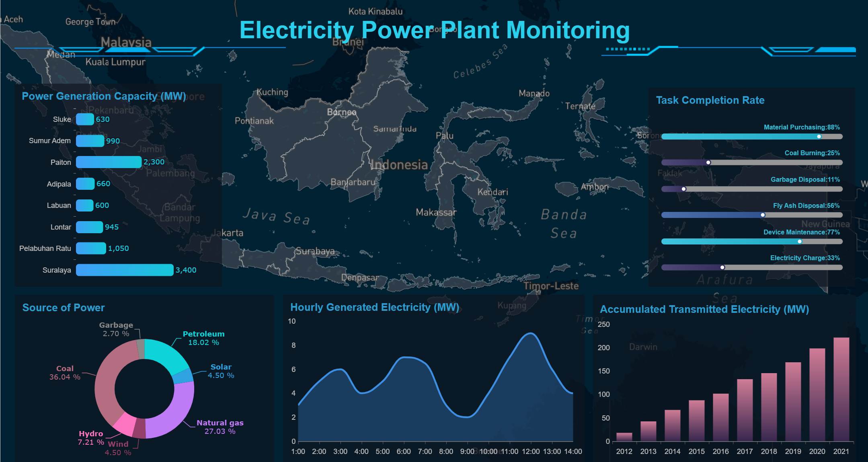
Task: Select the 2017 bar in transmitted chart
Action: point(745,410)
